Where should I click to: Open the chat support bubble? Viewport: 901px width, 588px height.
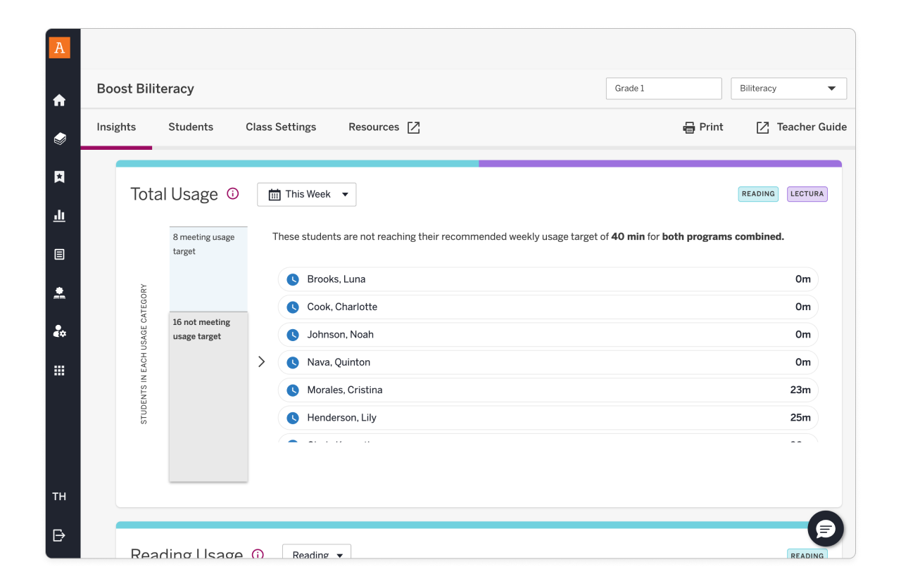pyautogui.click(x=826, y=529)
